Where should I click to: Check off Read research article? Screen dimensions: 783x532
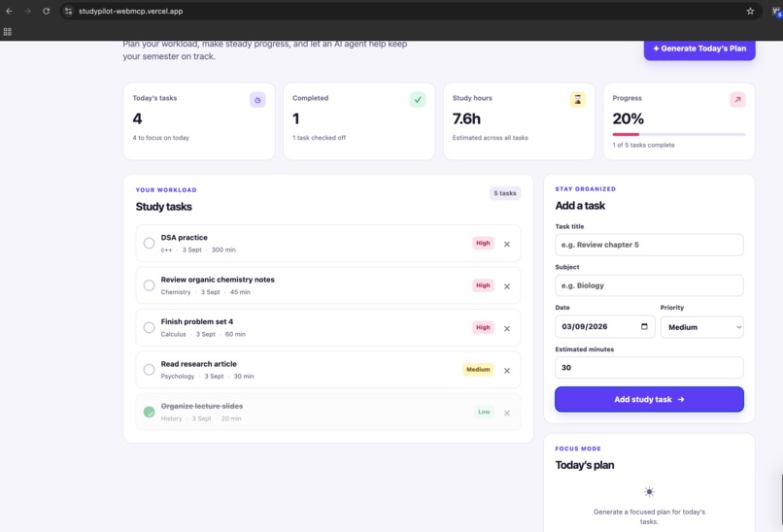click(x=149, y=370)
